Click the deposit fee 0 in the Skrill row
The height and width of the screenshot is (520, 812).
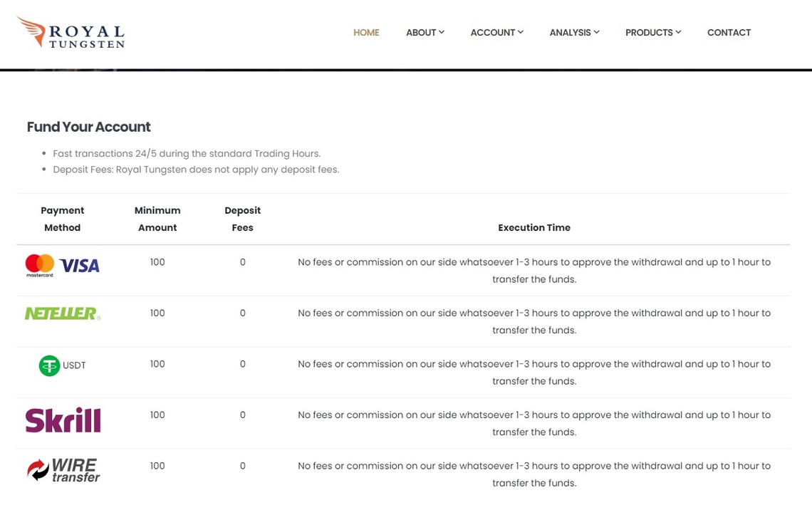242,415
